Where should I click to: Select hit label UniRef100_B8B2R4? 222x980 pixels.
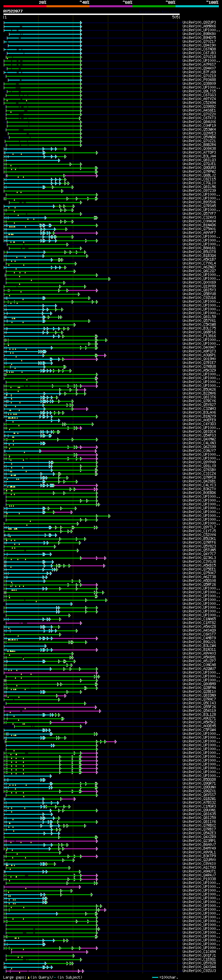199,145
